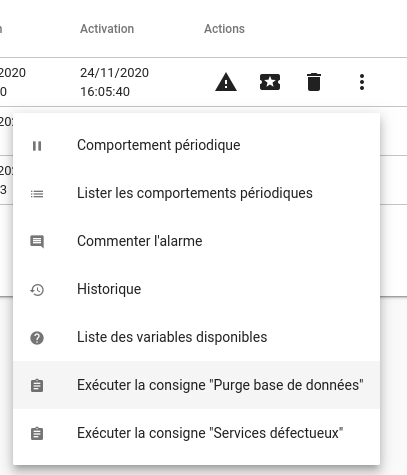This screenshot has height=475, width=407.
Task: Select Commenter l'alarme option
Action: pos(196,242)
